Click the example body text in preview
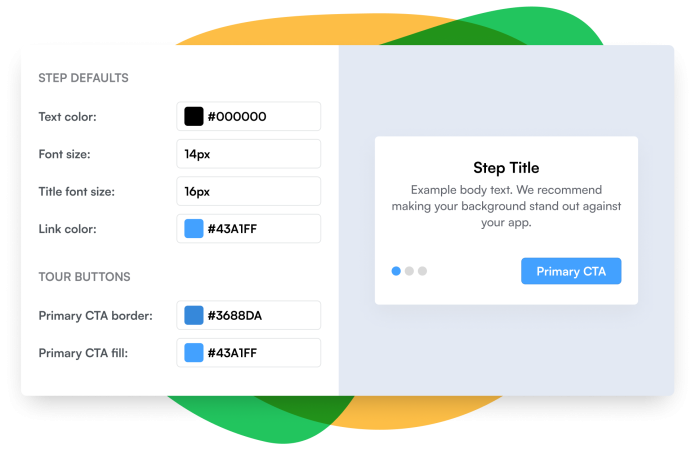The width and height of the screenshot is (700, 458). point(506,206)
